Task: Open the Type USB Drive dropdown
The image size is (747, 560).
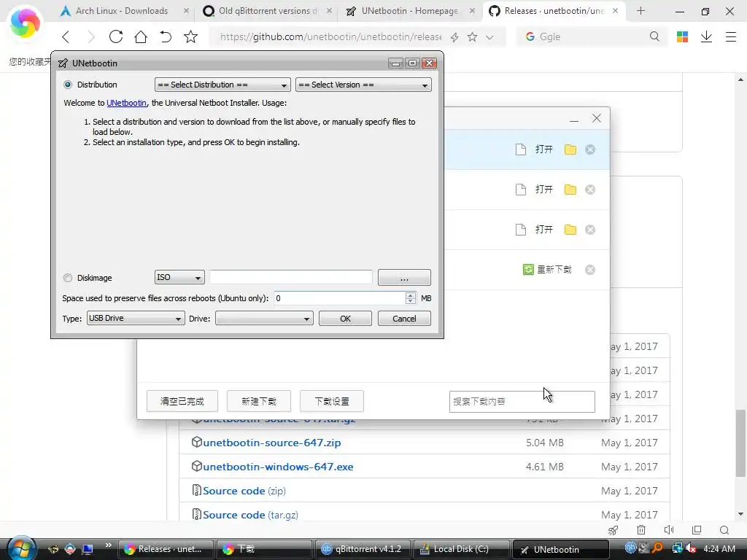Action: point(136,318)
